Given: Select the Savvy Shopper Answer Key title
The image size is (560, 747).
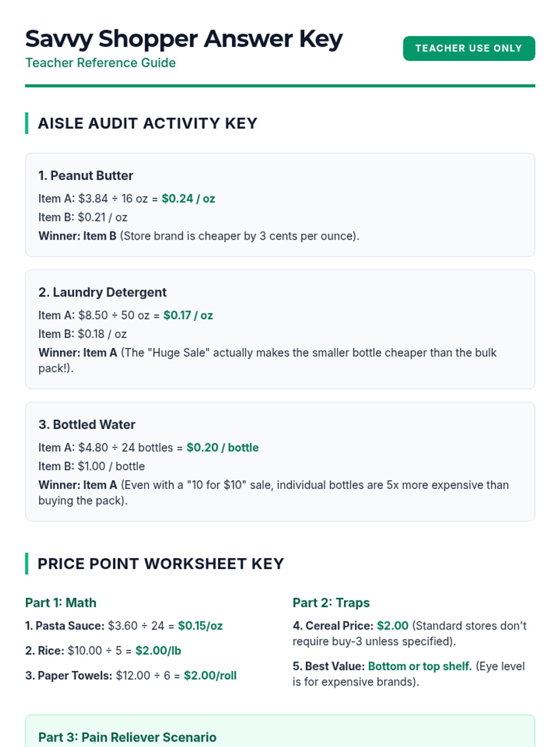Looking at the screenshot, I should pos(184,39).
